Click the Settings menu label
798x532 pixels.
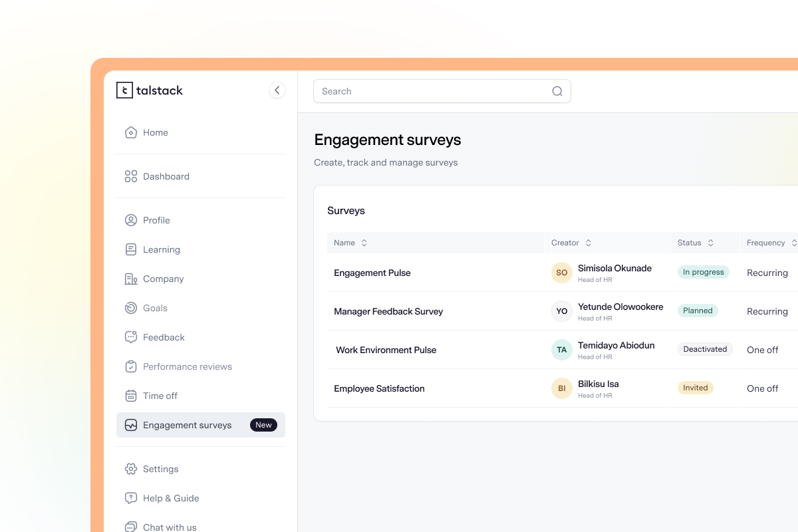coord(161,469)
